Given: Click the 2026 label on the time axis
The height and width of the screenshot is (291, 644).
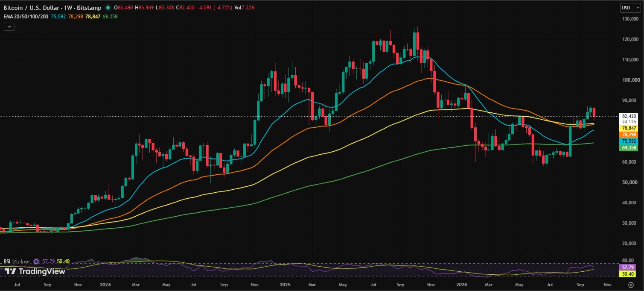Looking at the screenshot, I should 462,284.
